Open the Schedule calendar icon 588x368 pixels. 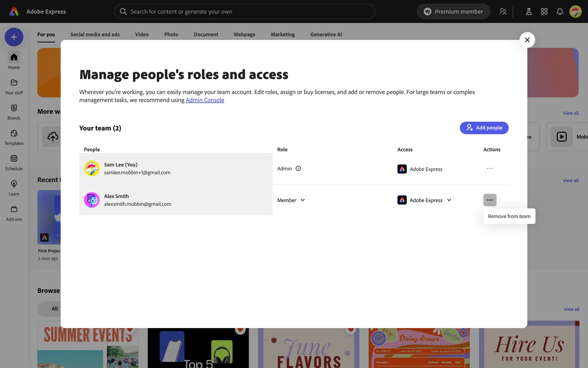click(14, 159)
